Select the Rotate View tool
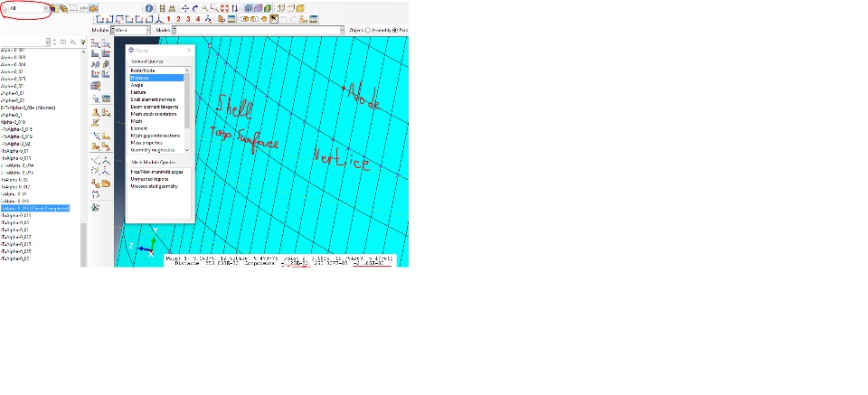The image size is (868, 395). point(195,8)
